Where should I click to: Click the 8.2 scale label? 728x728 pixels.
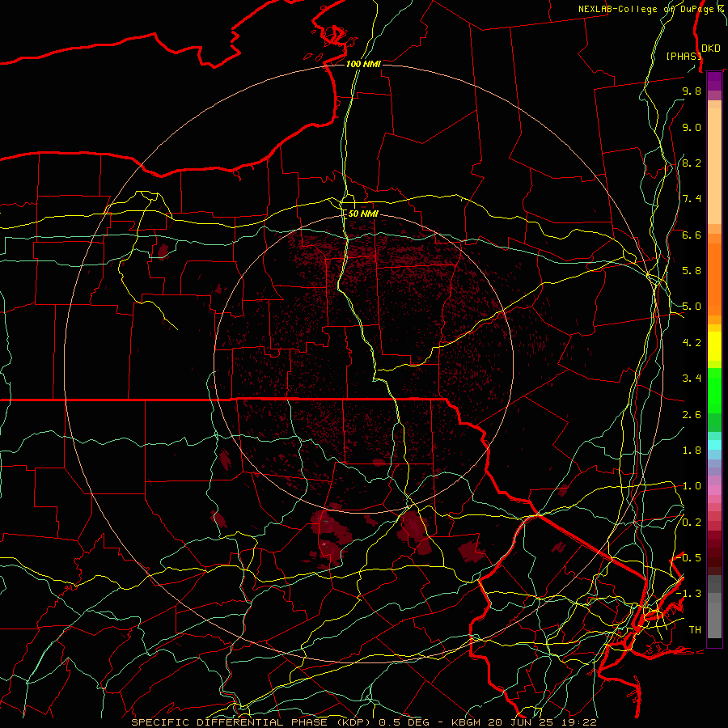point(692,163)
